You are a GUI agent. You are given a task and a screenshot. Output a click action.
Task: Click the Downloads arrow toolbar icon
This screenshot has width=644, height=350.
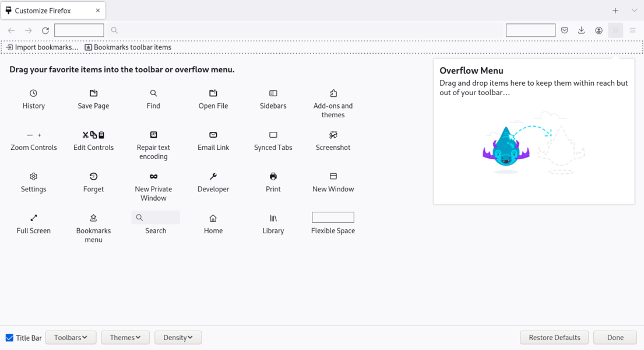[582, 30]
